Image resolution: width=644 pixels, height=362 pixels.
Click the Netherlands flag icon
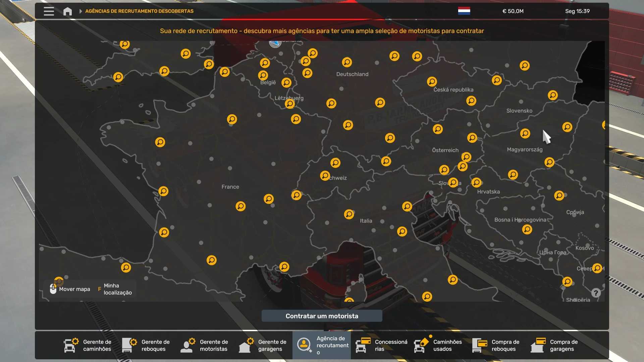[x=464, y=11]
